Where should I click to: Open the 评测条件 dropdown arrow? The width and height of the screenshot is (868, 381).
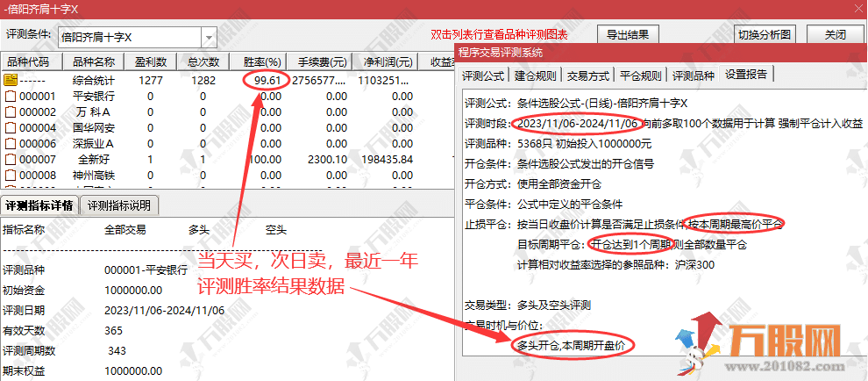point(209,38)
